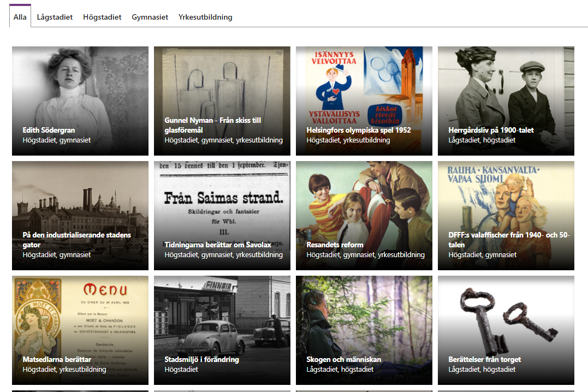Screen dimensions: 588x392
Task: Click 'Högstadiet, gymnasiet, yrkesutbildning' under Gunnel Nyman
Action: pyautogui.click(x=223, y=140)
